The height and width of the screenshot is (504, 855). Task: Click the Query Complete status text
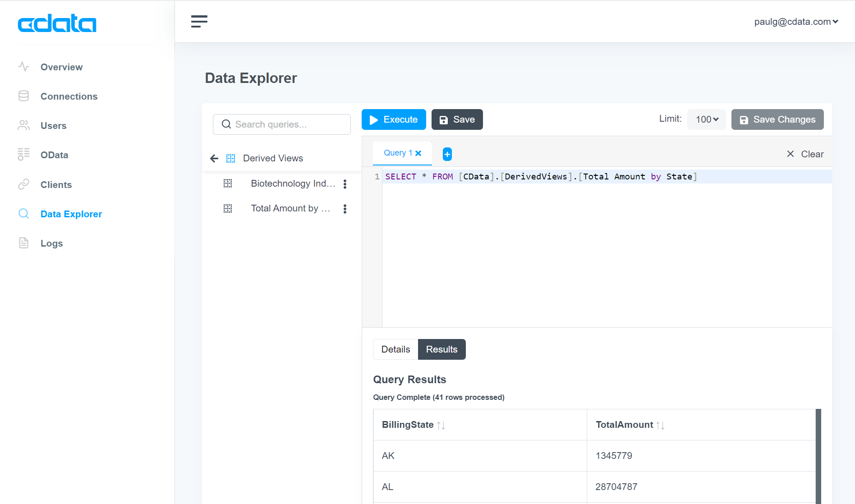point(439,397)
